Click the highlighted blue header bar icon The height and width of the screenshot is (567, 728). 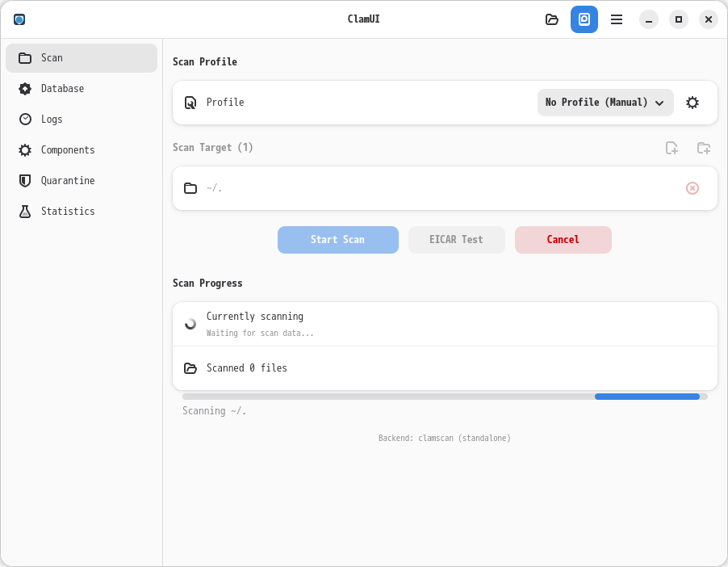coord(584,19)
